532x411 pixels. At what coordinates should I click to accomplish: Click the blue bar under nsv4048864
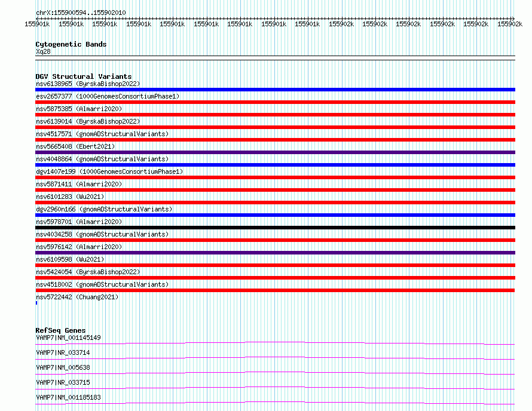point(275,165)
